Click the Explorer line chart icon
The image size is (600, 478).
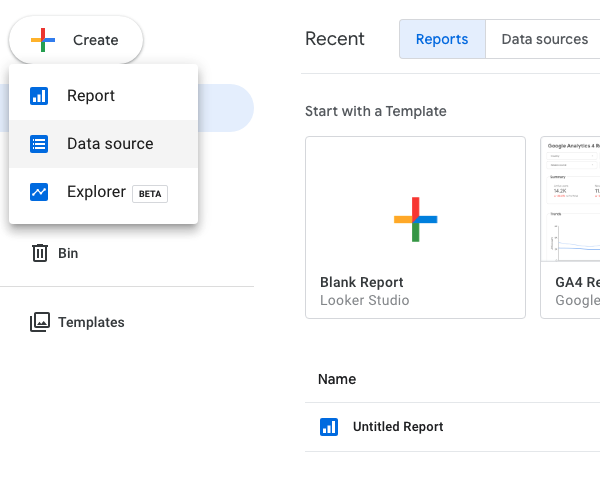[39, 192]
